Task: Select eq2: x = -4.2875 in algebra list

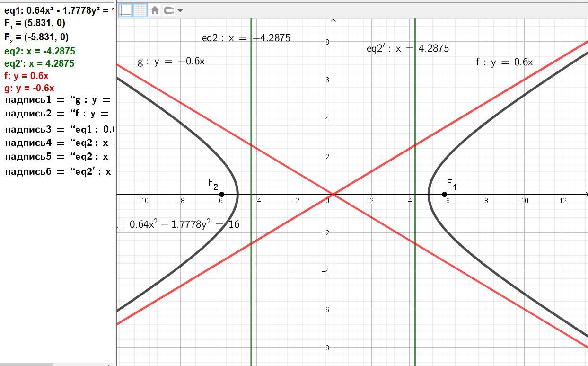Action: click(x=39, y=51)
